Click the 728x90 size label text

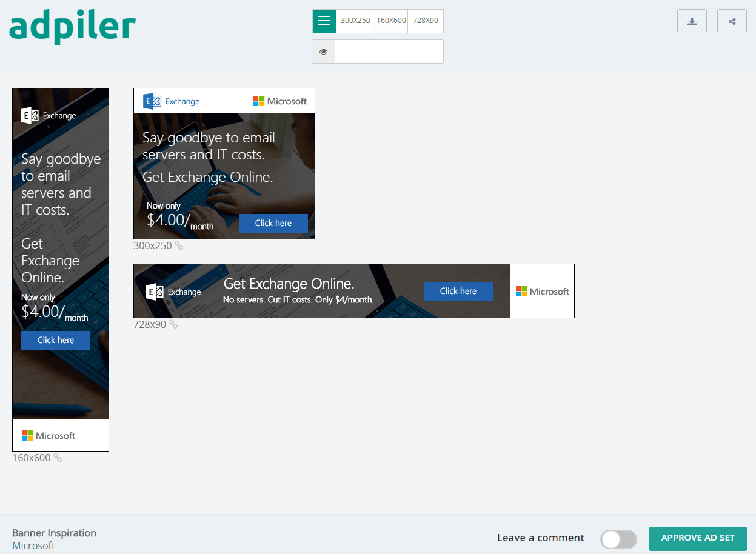pos(150,324)
